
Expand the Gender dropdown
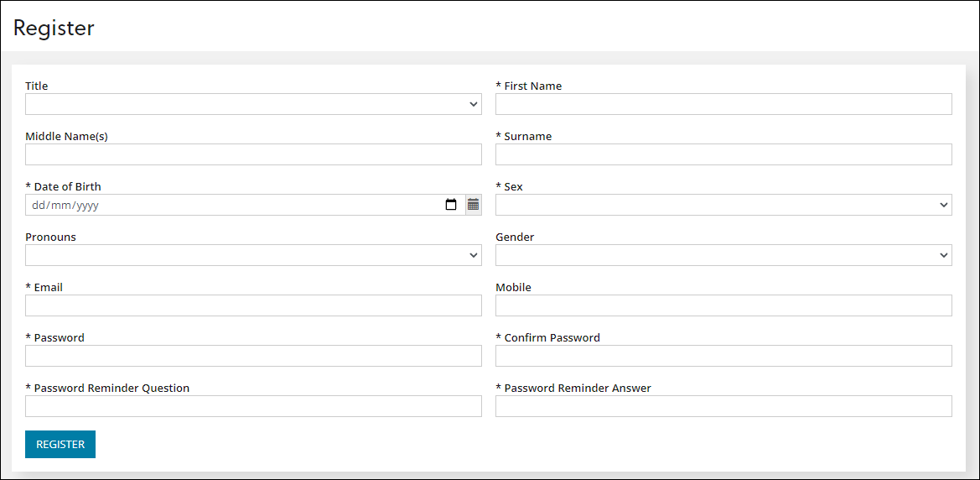[x=723, y=255]
